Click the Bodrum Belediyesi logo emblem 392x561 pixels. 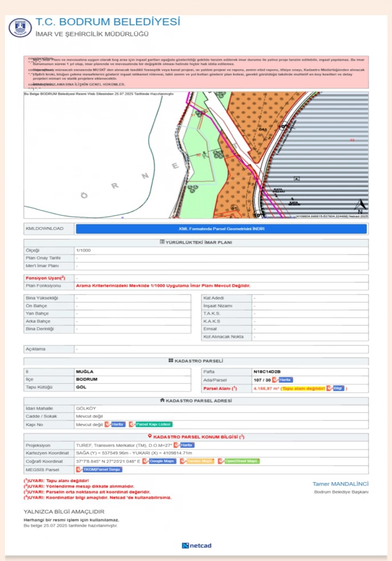point(19,27)
